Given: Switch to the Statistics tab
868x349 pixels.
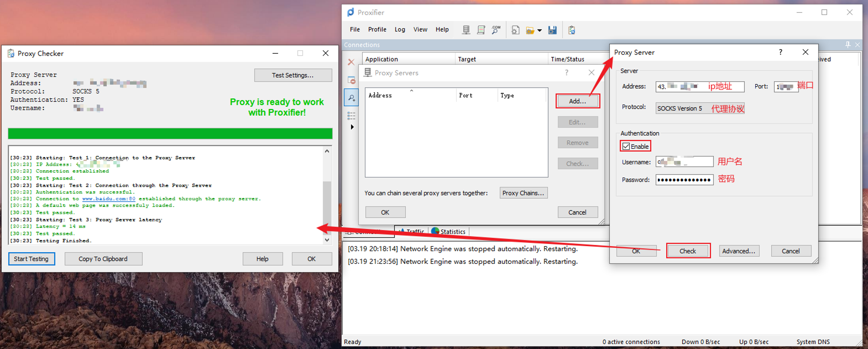Looking at the screenshot, I should click(448, 231).
